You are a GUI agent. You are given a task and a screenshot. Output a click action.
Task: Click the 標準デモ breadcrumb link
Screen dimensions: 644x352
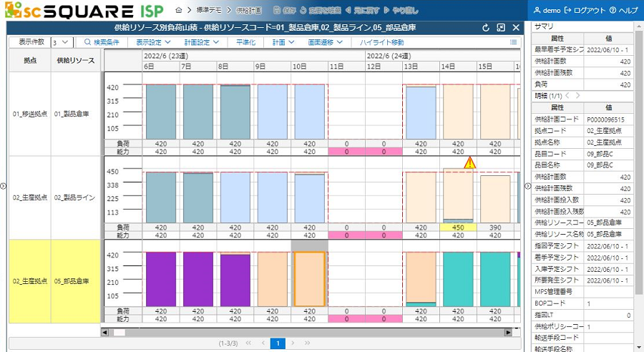208,11
